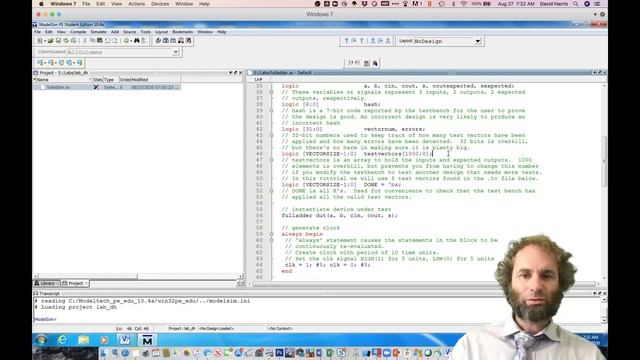Viewport: 640px width, 360px height.
Task: Collapse the comment block at line 47
Action: [x=271, y=160]
